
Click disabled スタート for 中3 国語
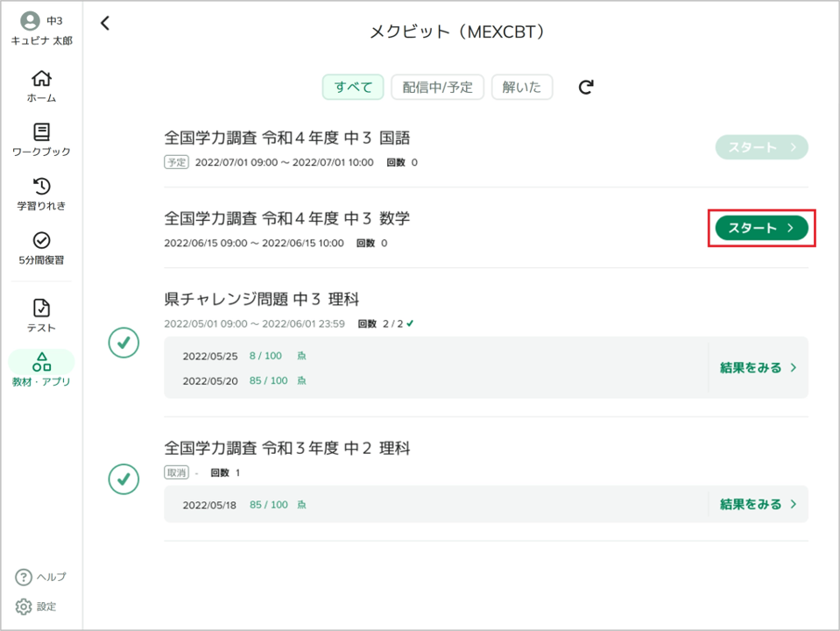(761, 147)
